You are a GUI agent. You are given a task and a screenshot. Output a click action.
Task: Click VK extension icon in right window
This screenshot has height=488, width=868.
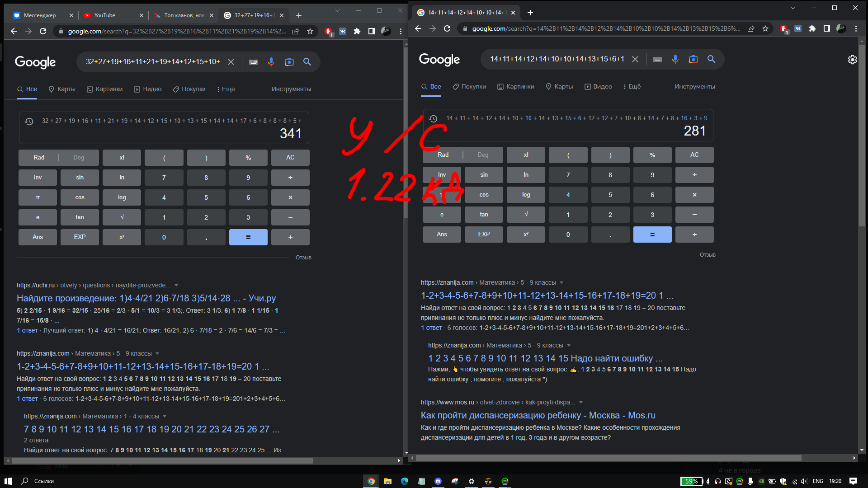[x=798, y=28]
